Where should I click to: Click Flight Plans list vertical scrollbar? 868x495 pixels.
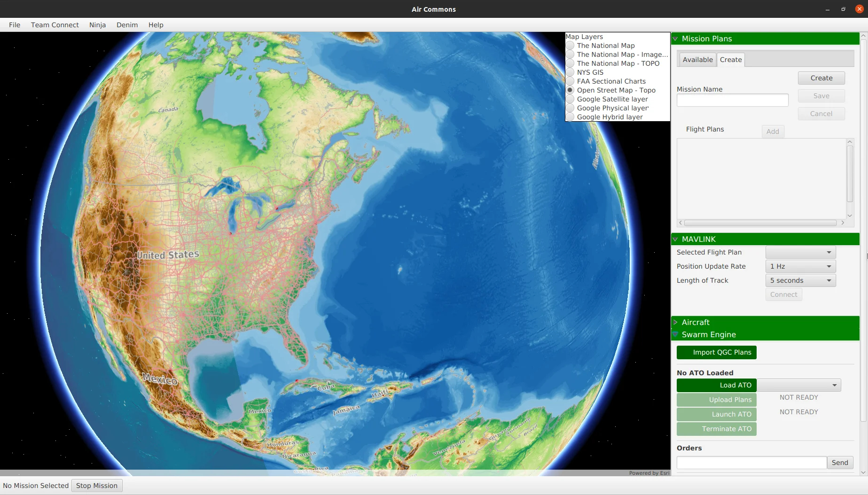[x=850, y=174]
